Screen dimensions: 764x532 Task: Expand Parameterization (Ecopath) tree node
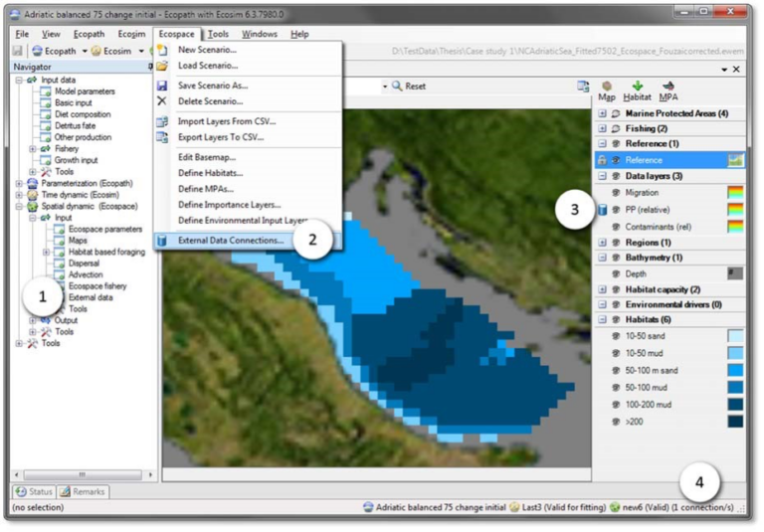tap(19, 183)
